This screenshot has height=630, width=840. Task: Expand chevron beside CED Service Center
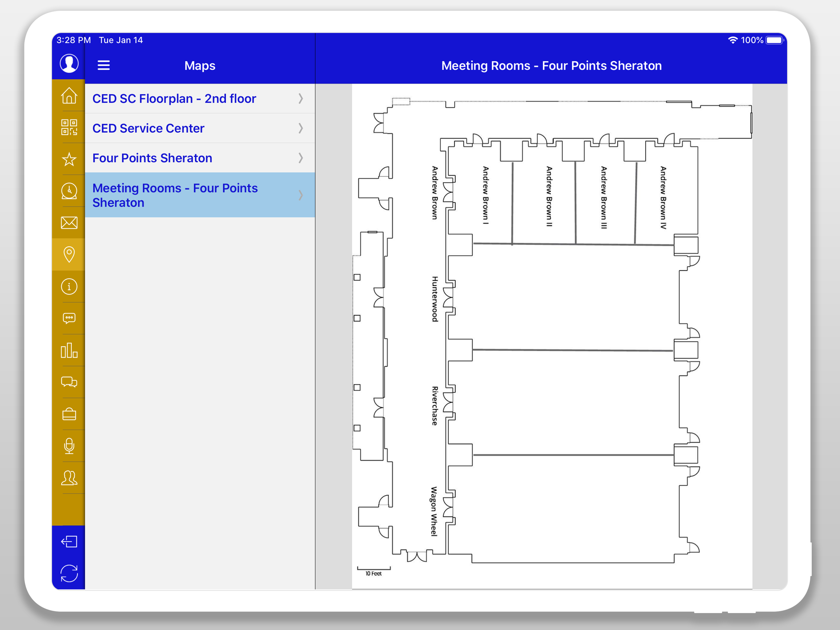tap(301, 129)
